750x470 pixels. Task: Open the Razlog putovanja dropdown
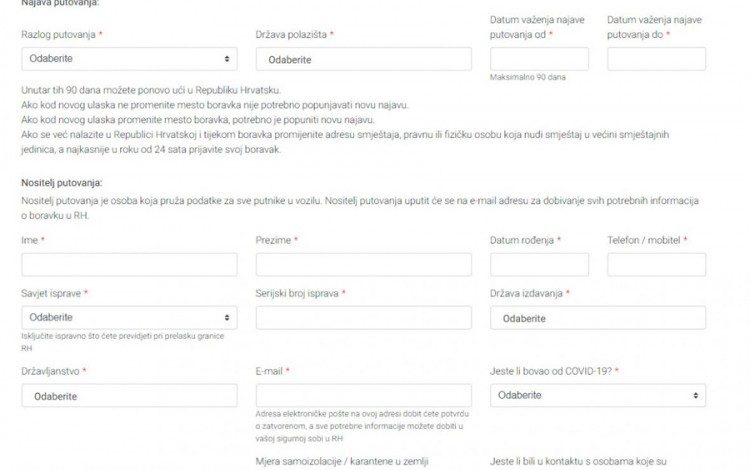pos(128,59)
